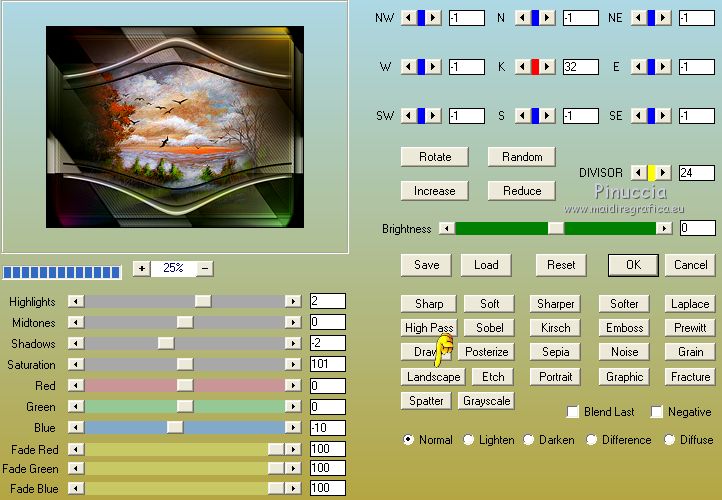Screen dimensions: 722x500
Task: Click the Random button
Action: pyautogui.click(x=522, y=157)
